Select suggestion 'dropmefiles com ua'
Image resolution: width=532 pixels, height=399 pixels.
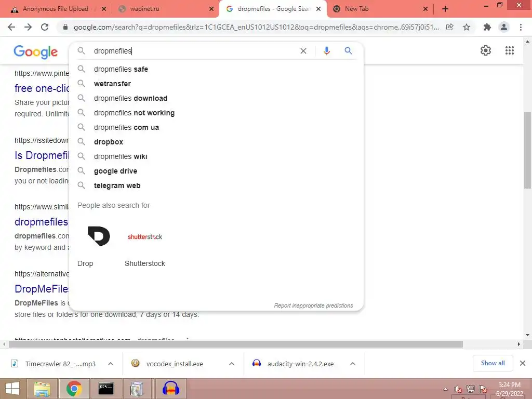(x=216, y=128)
